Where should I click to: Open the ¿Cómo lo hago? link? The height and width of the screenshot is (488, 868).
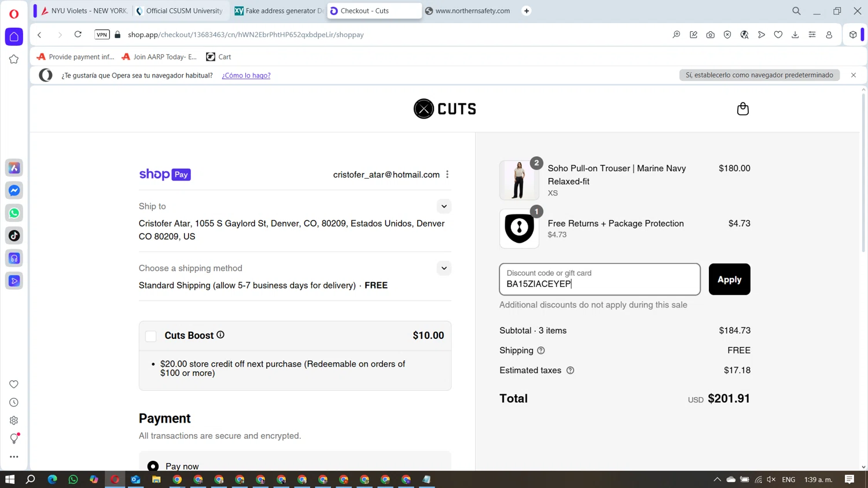tap(246, 75)
